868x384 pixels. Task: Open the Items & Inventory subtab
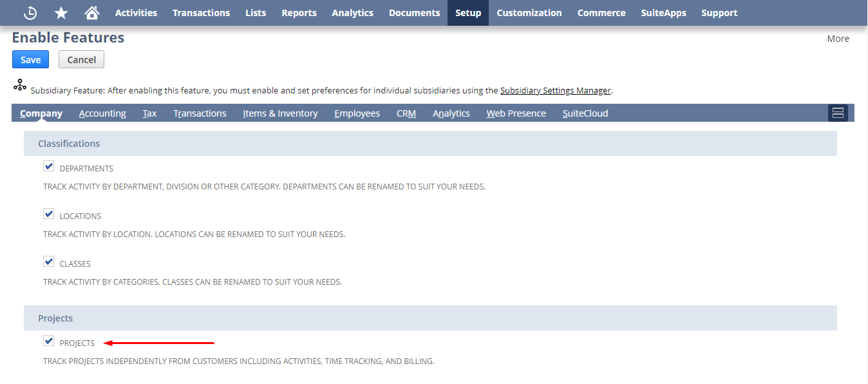point(280,113)
